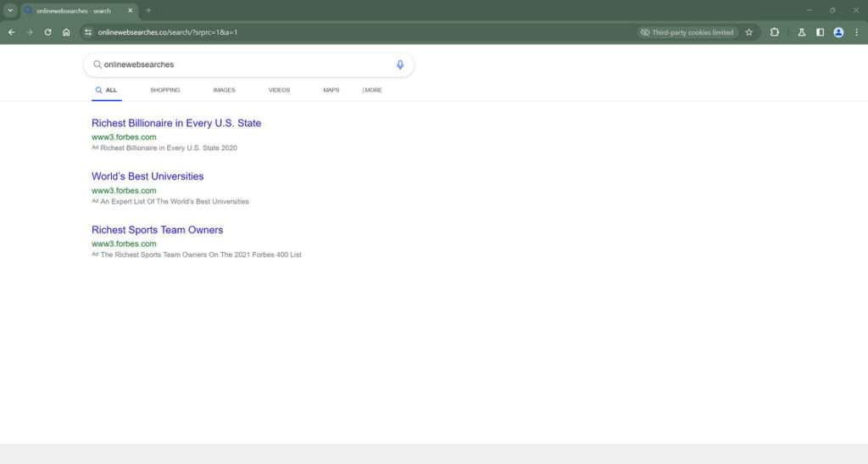
Task: Open the Extensions puzzle icon
Action: [775, 33]
